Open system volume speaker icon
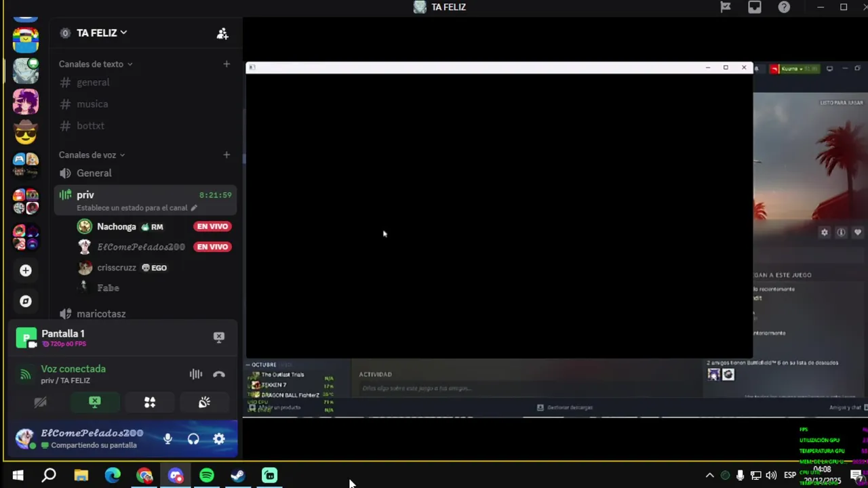868x488 pixels. point(771,476)
